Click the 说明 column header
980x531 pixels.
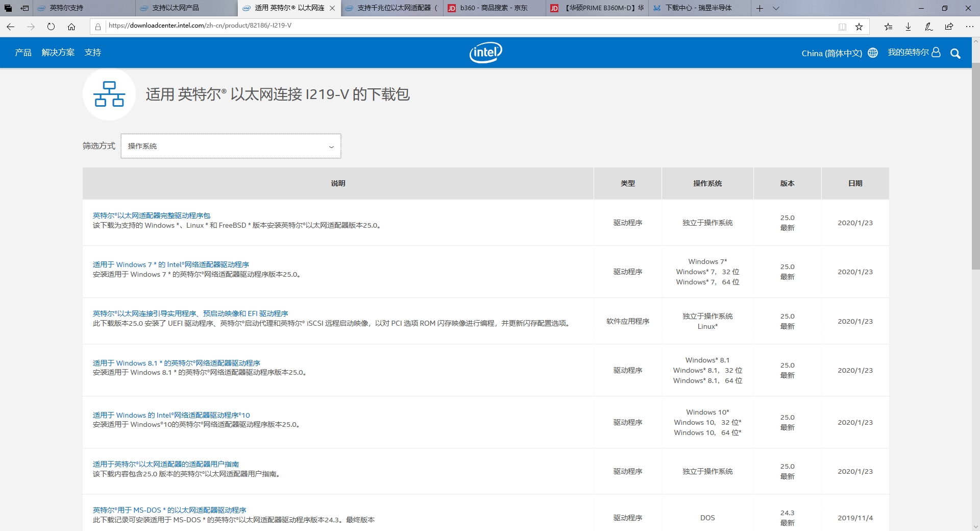pos(338,183)
